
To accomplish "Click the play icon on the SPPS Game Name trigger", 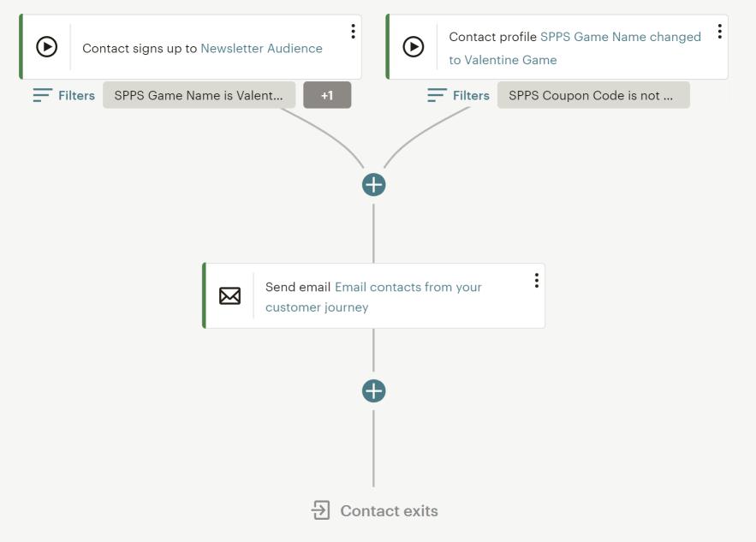I will coord(414,47).
